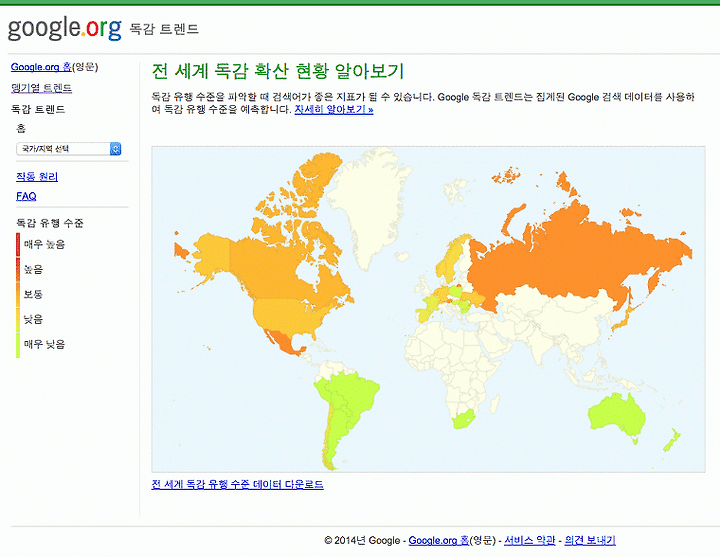Image resolution: width=720 pixels, height=557 pixels.
Task: Click the 높음 legend color bar
Action: click(x=18, y=269)
